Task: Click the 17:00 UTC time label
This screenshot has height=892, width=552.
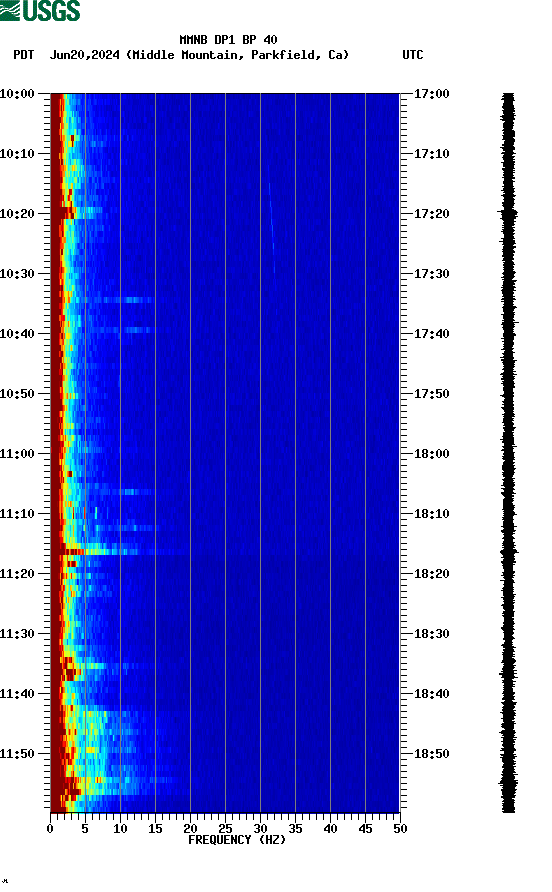Action: (x=431, y=94)
